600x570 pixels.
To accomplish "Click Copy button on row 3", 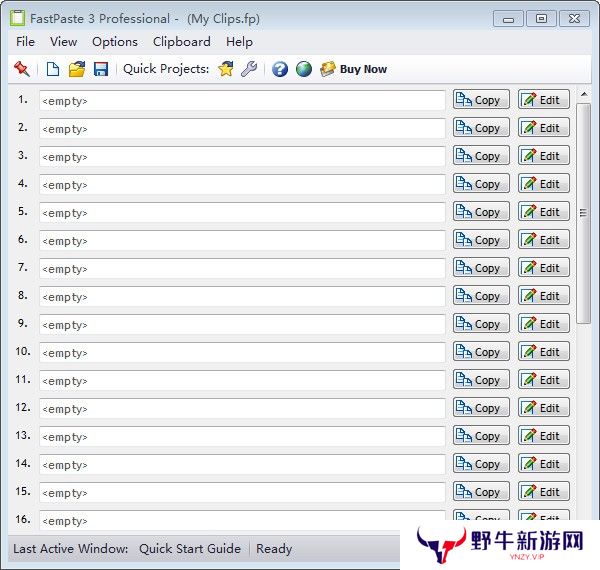I will click(x=481, y=155).
